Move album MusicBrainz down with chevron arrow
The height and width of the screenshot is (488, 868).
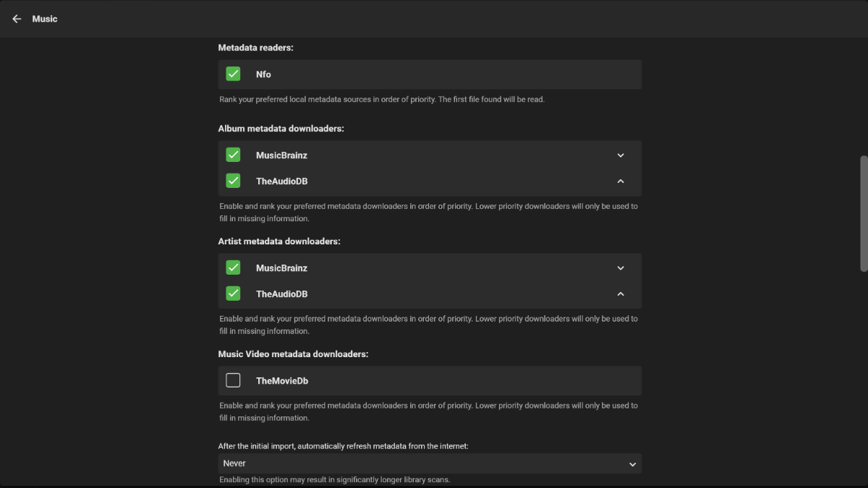point(621,155)
